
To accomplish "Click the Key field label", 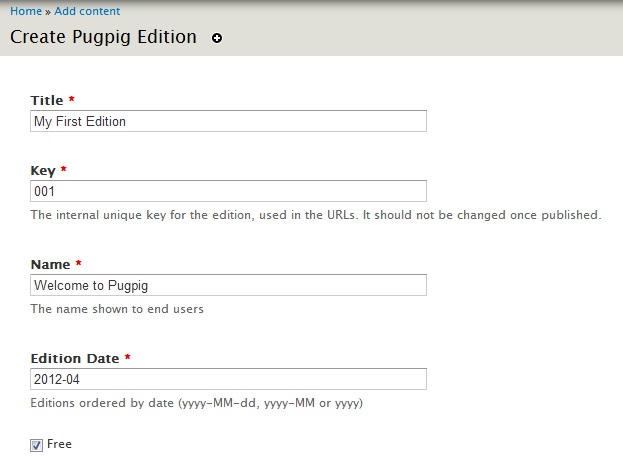I will (x=43, y=171).
